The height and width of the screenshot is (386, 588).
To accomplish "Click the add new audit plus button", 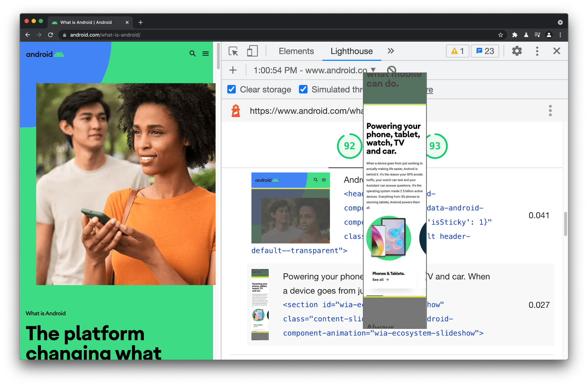I will 233,70.
